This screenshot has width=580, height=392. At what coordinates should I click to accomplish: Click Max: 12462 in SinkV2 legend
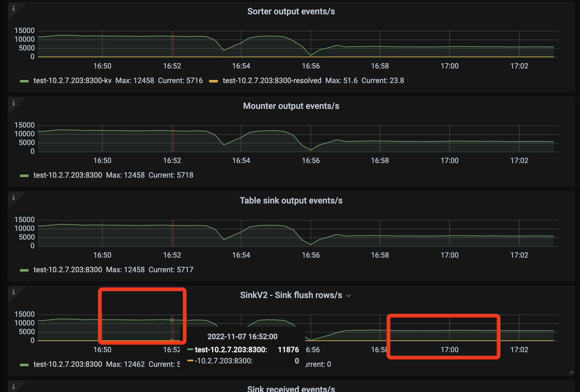[125, 364]
